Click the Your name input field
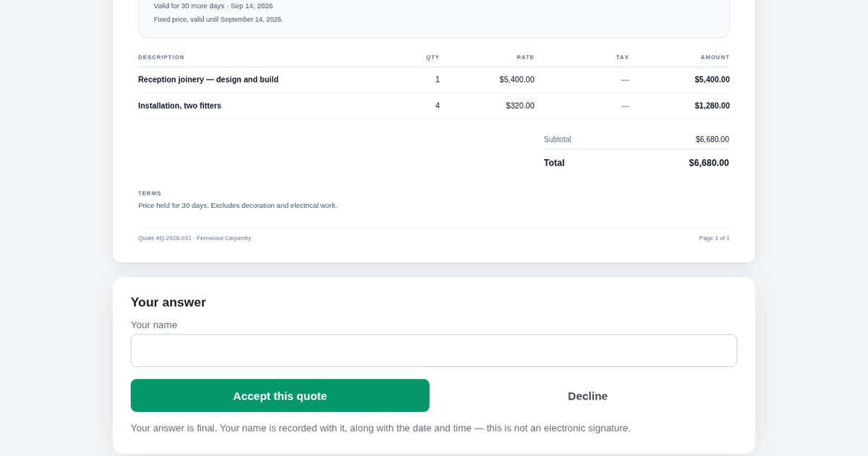This screenshot has width=868, height=456. tap(434, 350)
